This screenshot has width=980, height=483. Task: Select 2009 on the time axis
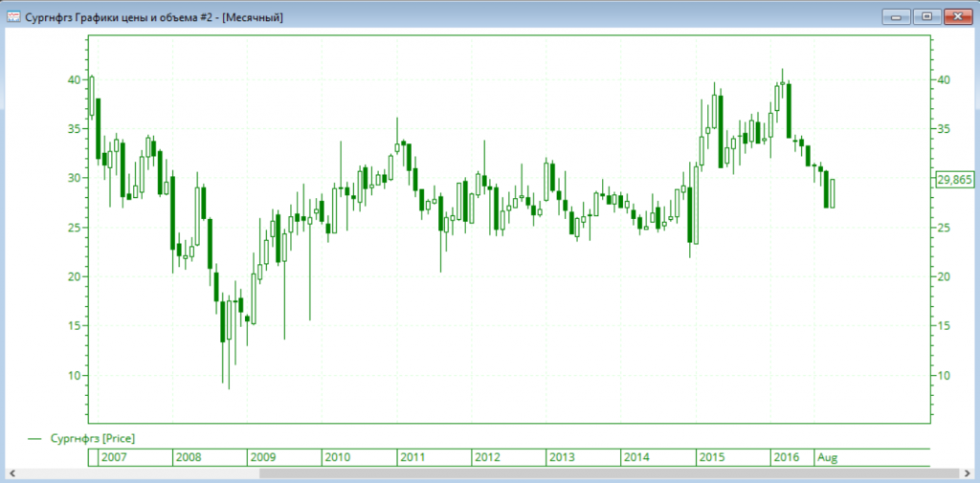[263, 457]
